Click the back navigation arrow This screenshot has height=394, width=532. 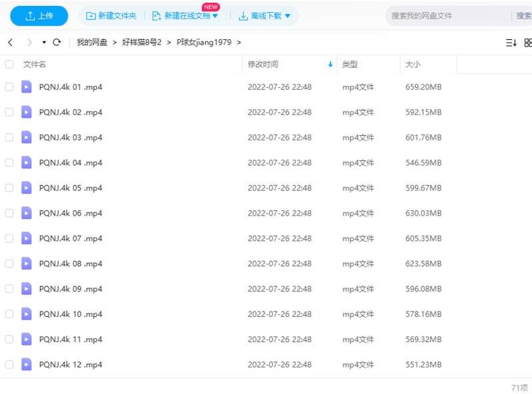click(10, 43)
